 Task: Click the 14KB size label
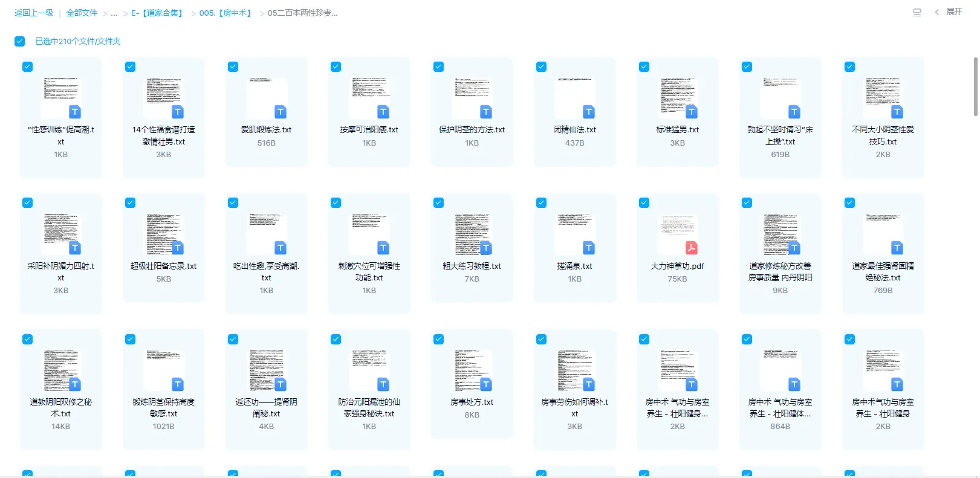pyautogui.click(x=60, y=427)
